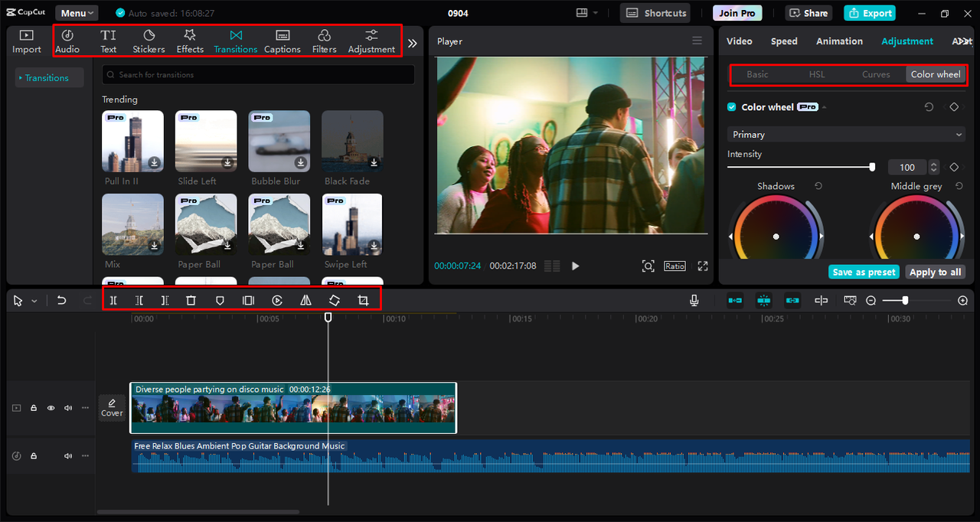
Task: Click the Record voiceover microphone icon
Action: click(x=694, y=301)
